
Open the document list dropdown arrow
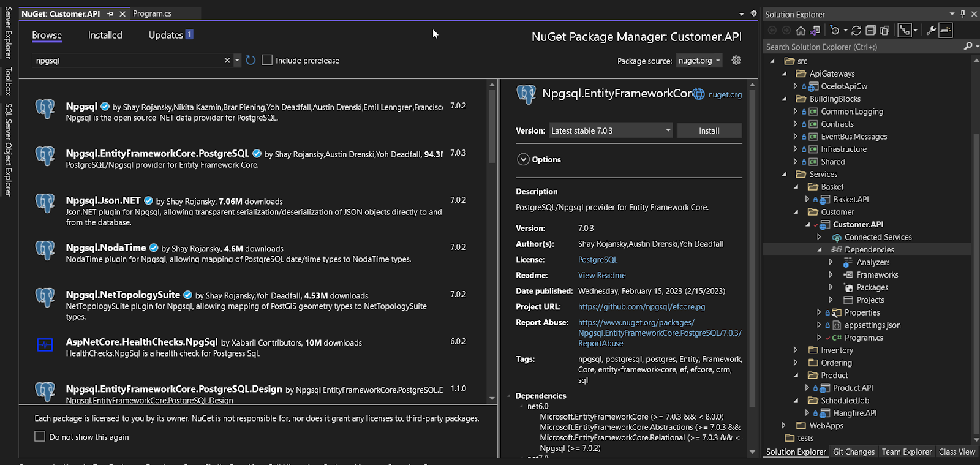point(741,13)
